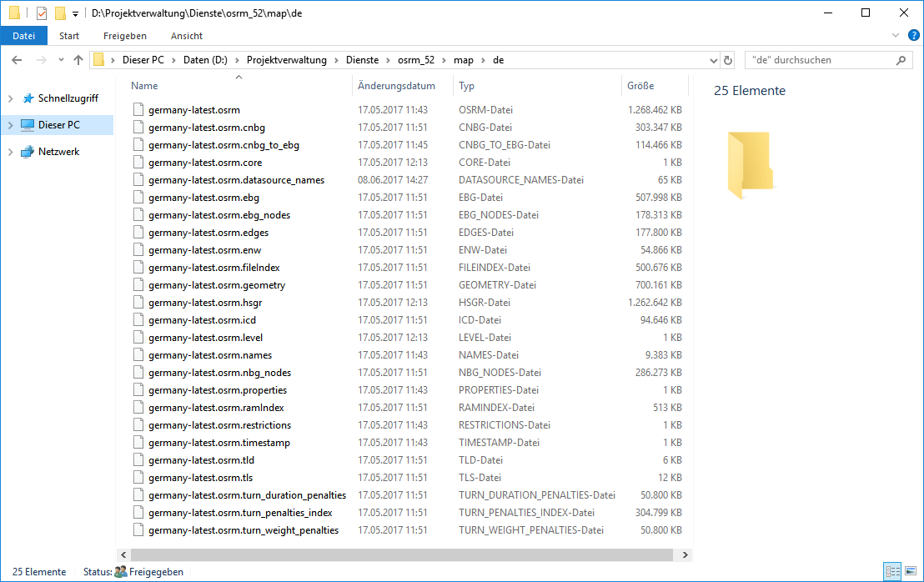
Task: Select Schnellzugriff in navigation pane
Action: (x=68, y=98)
